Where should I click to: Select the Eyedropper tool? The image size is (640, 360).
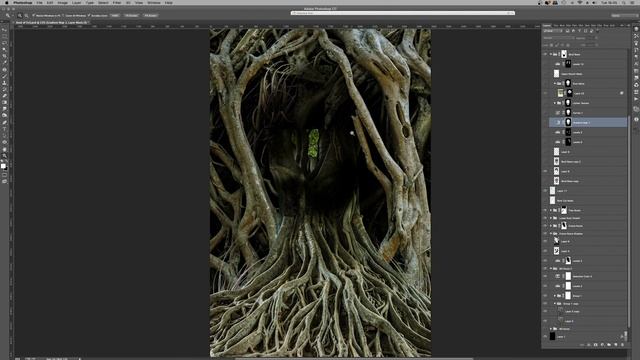pyautogui.click(x=4, y=63)
